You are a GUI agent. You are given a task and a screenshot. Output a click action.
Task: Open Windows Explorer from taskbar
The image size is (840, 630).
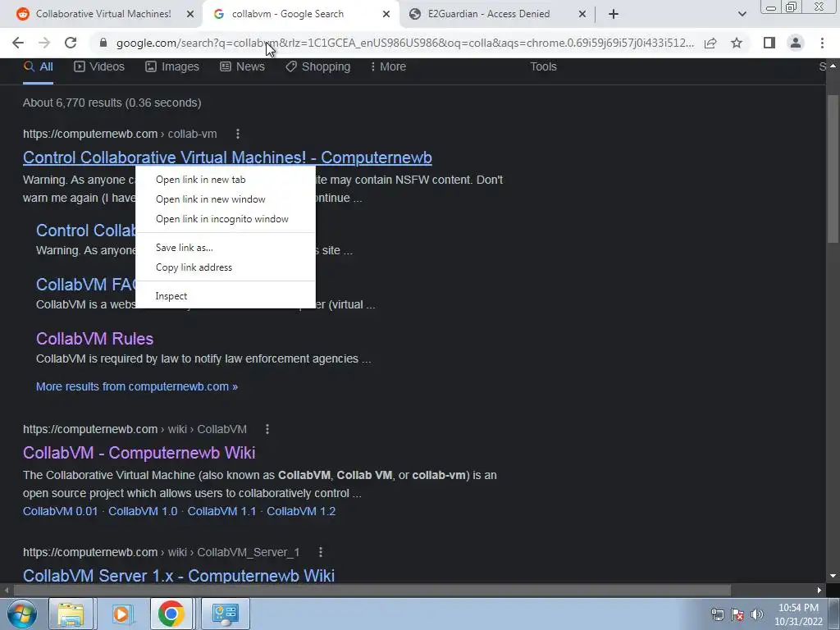71,614
